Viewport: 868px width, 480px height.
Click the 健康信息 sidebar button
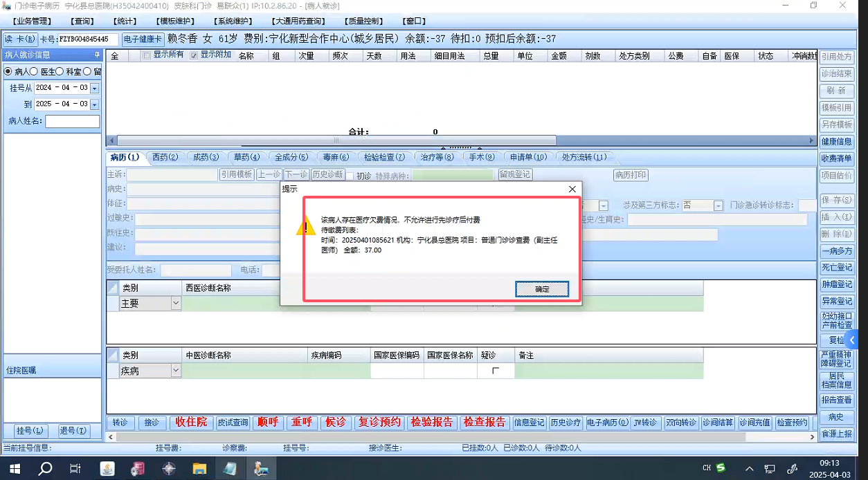[836, 142]
